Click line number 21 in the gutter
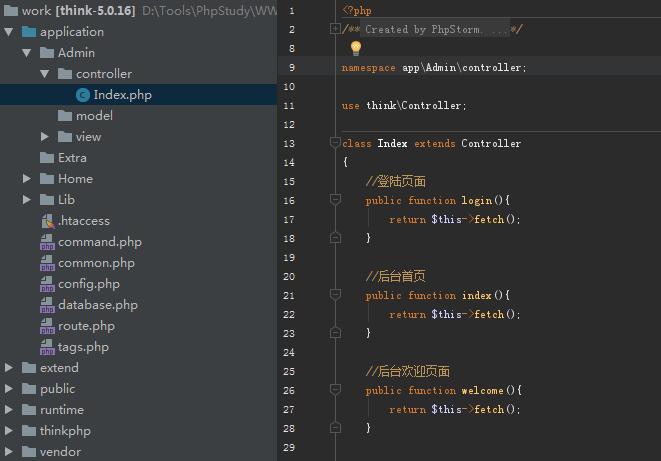Image resolution: width=661 pixels, height=461 pixels. (x=289, y=295)
